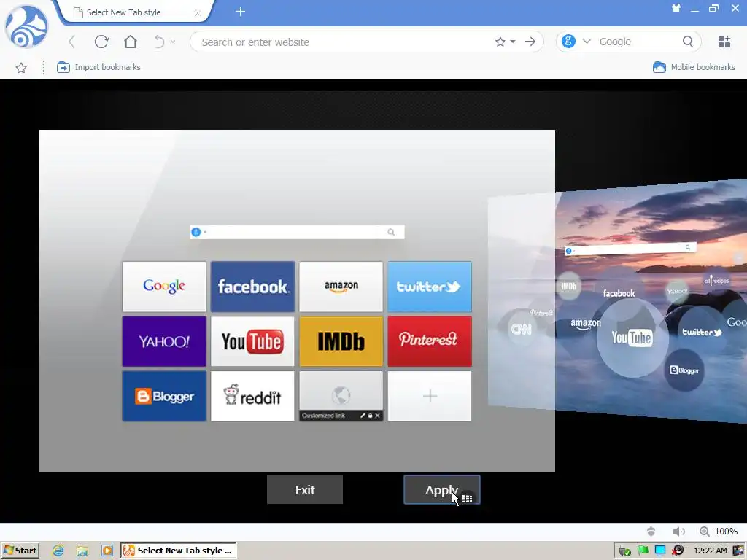747x560 pixels.
Task: Click the undo closed tab icon
Action: click(160, 42)
